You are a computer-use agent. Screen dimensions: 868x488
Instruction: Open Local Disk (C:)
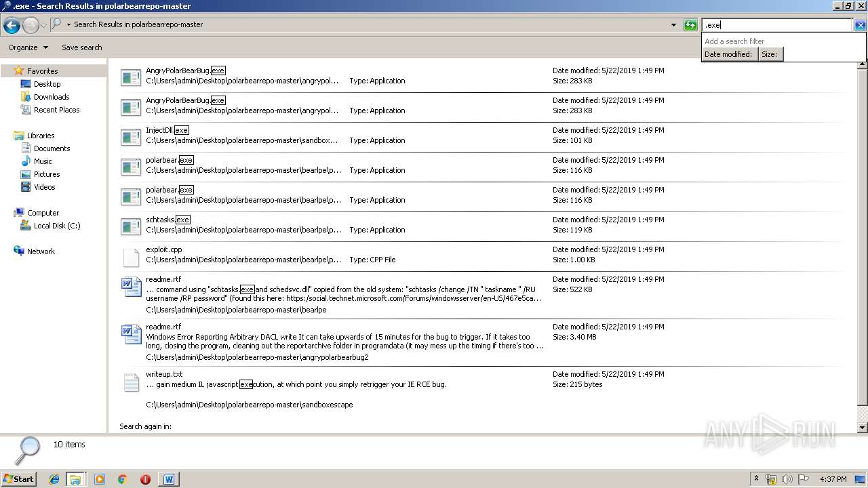[57, 226]
